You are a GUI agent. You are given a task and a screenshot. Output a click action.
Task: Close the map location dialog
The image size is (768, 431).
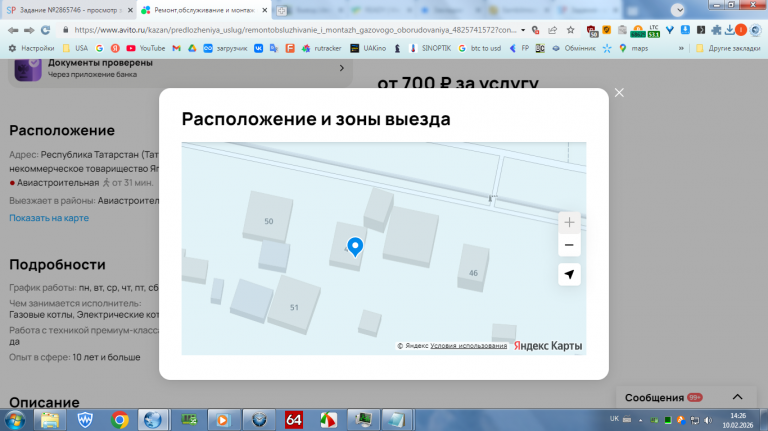click(x=619, y=93)
